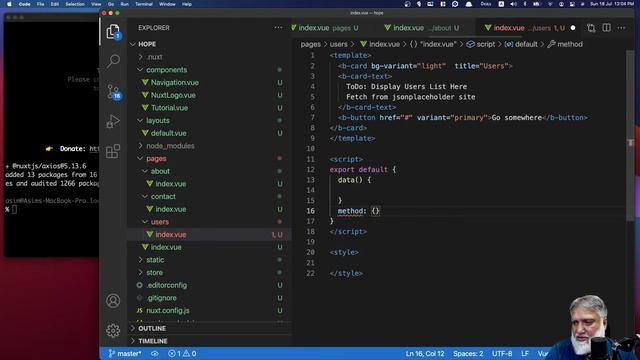640x360 pixels.
Task: Click the errors and warnings indicator in the status bar
Action: pos(182,353)
